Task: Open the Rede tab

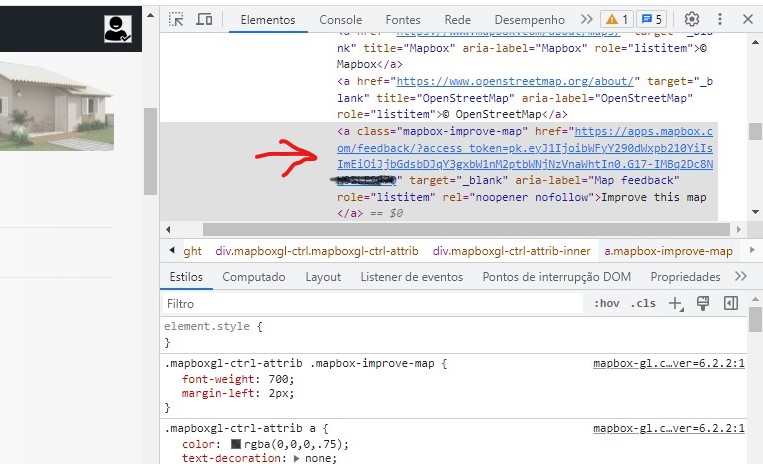Action: (x=457, y=20)
